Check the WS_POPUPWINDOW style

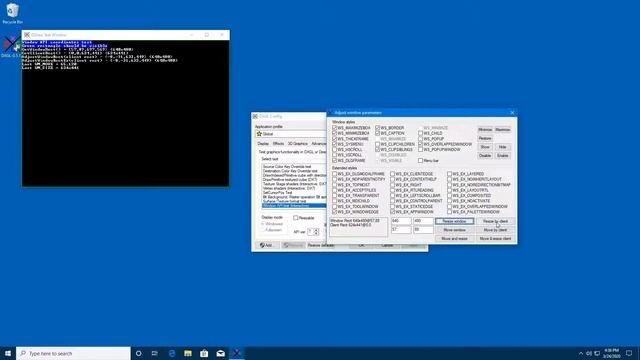[439, 149]
